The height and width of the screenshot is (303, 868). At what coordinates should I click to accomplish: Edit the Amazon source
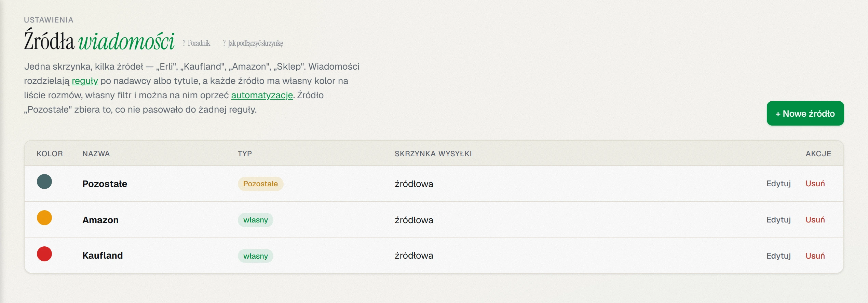(x=778, y=220)
